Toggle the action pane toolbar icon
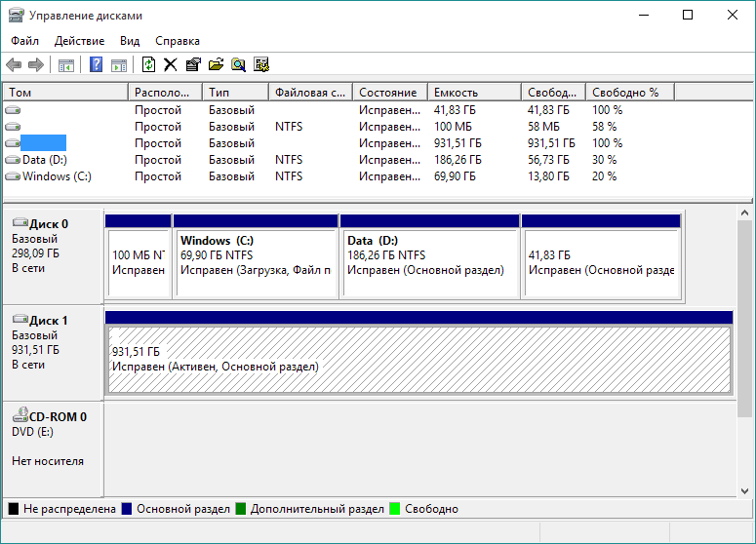 (119, 65)
